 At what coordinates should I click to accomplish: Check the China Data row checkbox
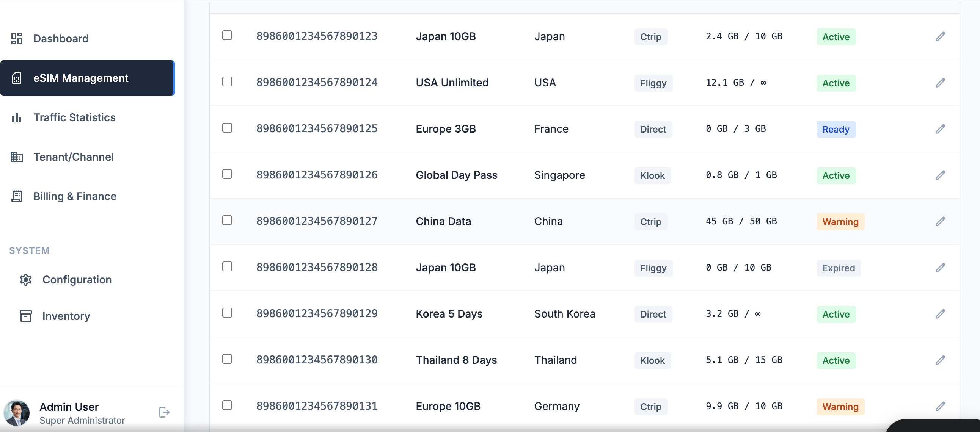227,221
